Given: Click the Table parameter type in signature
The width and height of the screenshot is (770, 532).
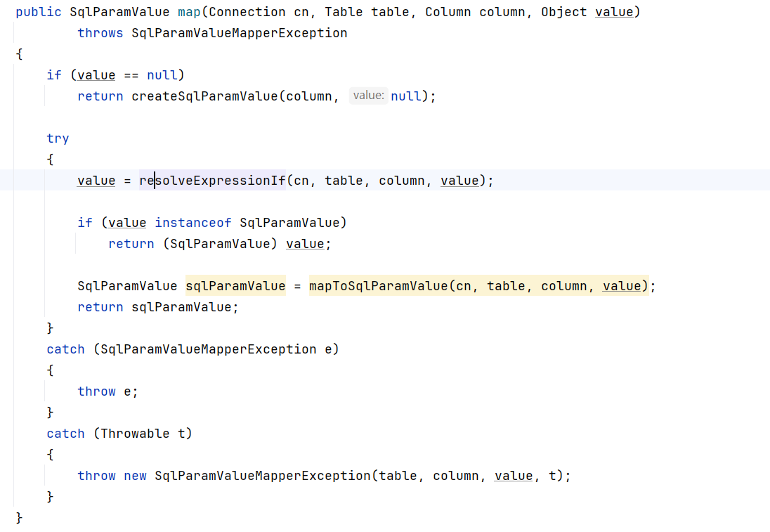Looking at the screenshot, I should click(344, 12).
